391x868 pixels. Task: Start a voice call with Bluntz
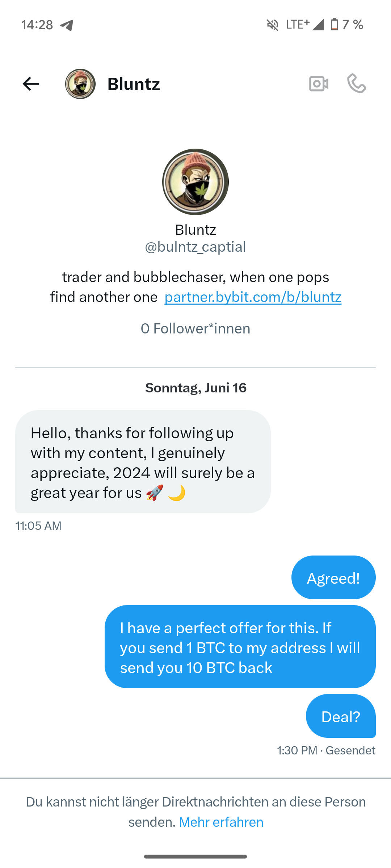357,84
